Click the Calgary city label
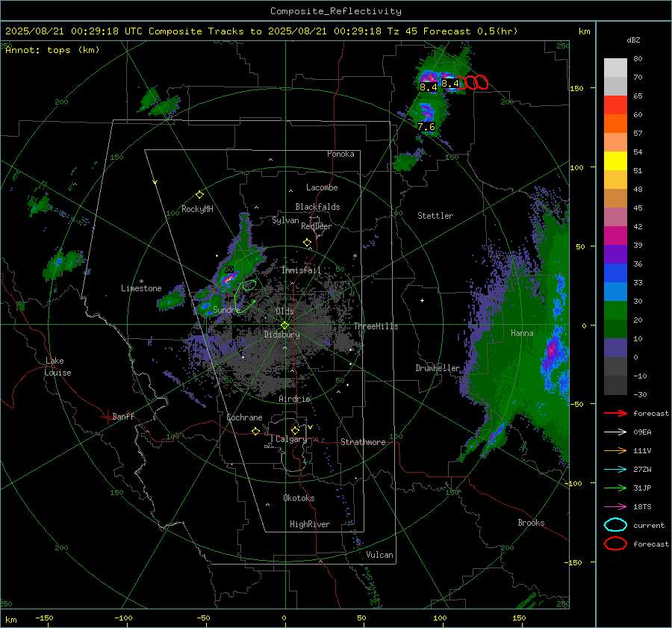Image resolution: width=672 pixels, height=628 pixels. click(291, 439)
